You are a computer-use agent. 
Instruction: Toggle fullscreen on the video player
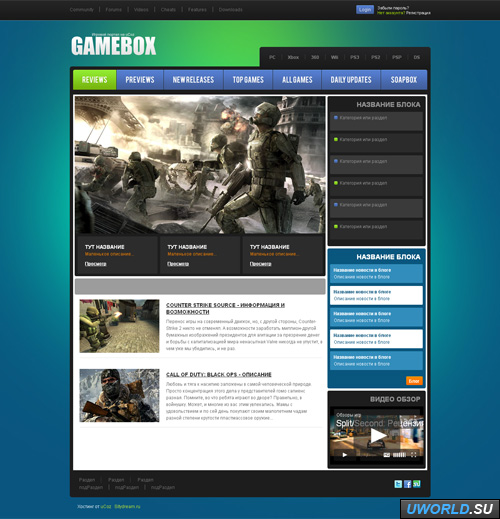tap(414, 455)
